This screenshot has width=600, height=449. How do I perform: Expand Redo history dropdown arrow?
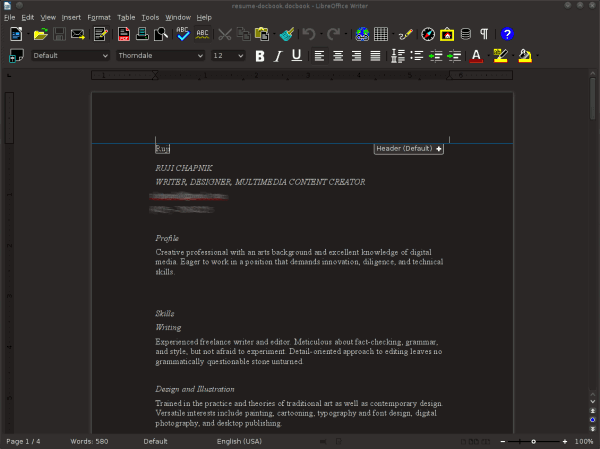[346, 34]
